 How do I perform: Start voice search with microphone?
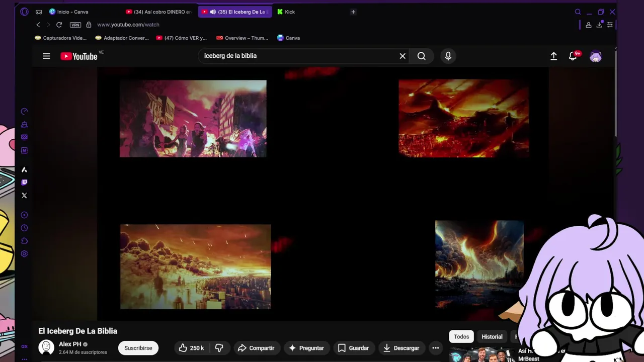pyautogui.click(x=448, y=56)
